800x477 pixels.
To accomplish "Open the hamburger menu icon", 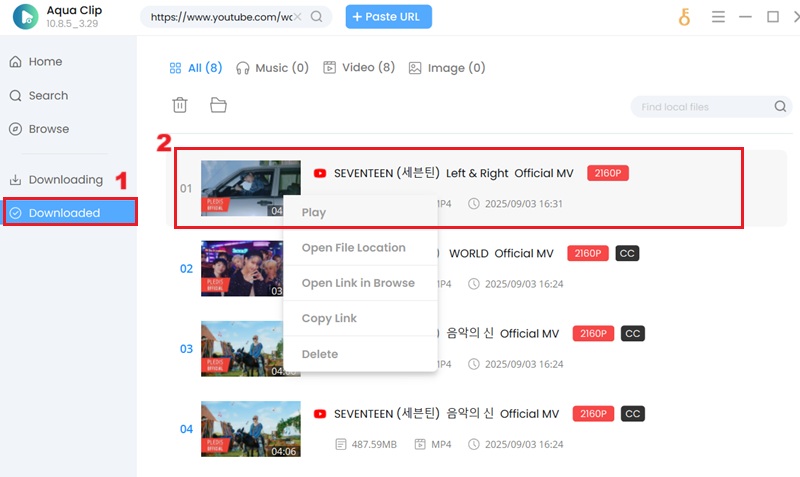I will [x=718, y=17].
